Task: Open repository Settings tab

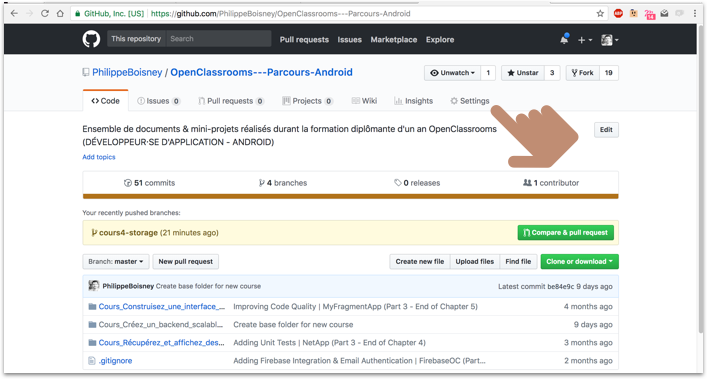Action: [470, 101]
